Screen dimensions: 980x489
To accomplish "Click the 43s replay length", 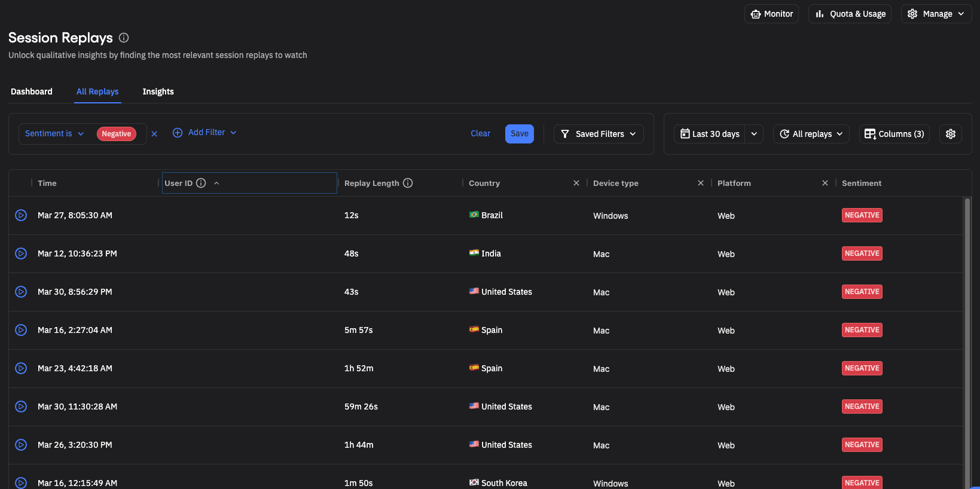I will click(352, 292).
